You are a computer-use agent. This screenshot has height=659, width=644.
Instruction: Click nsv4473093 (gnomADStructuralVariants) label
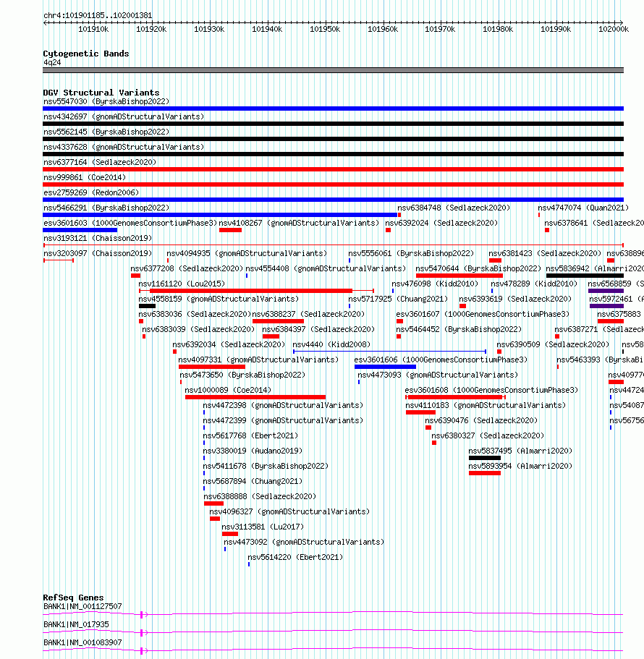438,374
